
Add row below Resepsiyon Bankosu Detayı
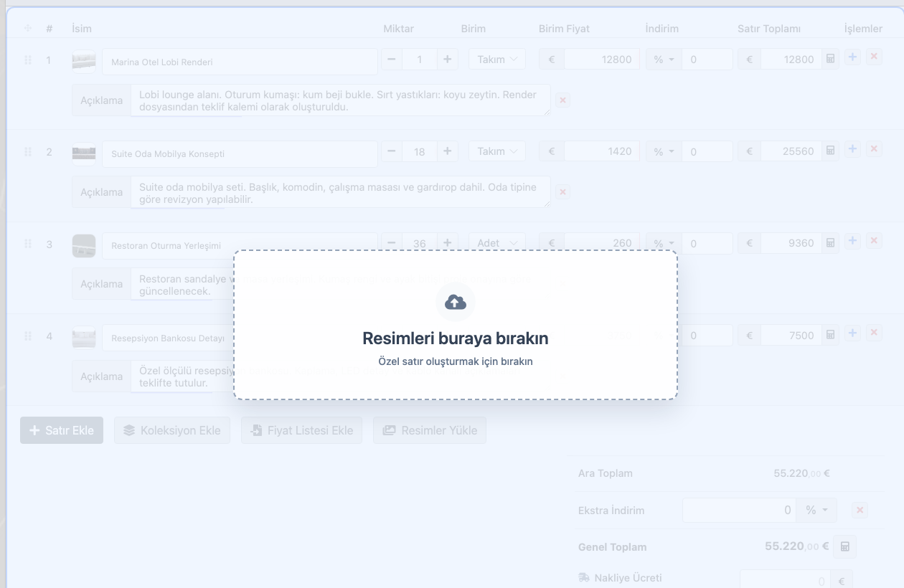pos(852,332)
